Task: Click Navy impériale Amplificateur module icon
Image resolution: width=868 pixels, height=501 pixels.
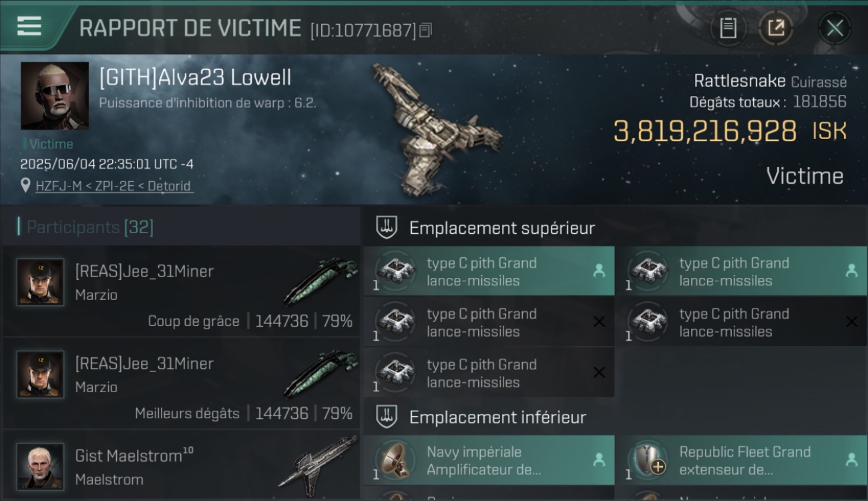Action: 395,460
